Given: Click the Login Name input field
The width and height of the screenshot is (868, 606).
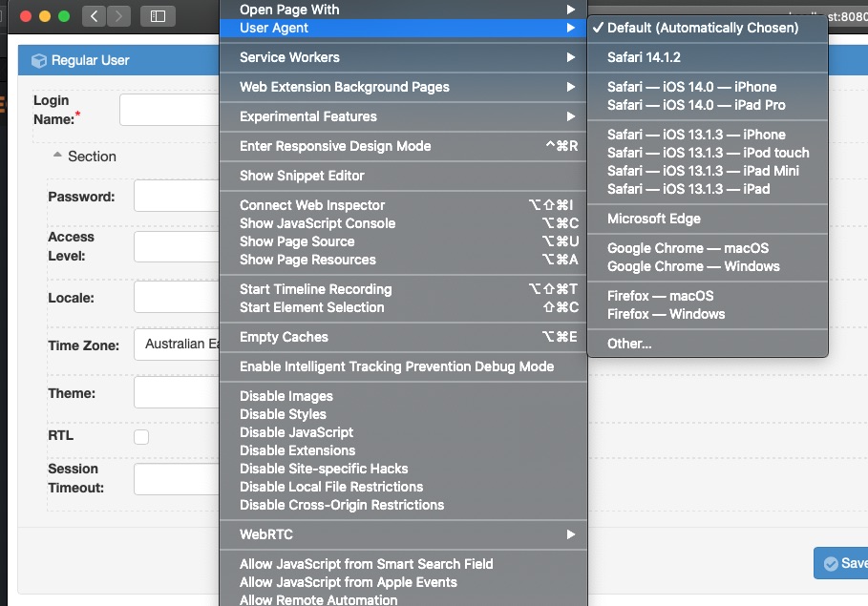Looking at the screenshot, I should tap(169, 110).
